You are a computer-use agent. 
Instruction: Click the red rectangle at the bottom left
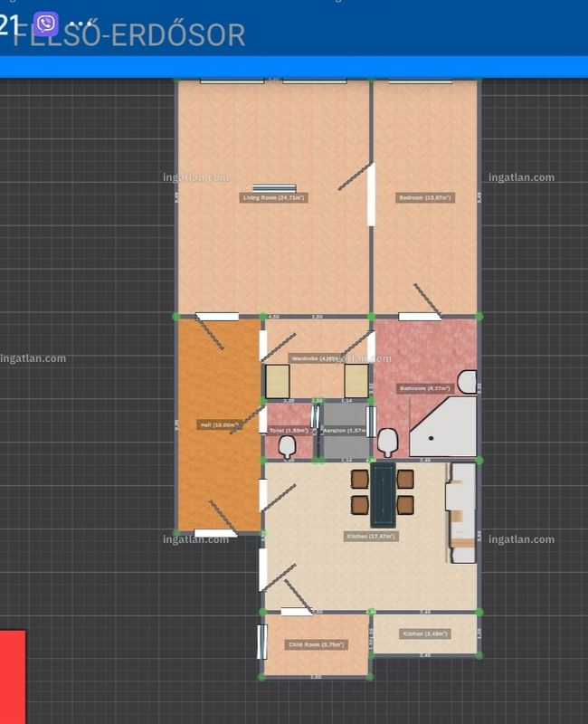13,677
